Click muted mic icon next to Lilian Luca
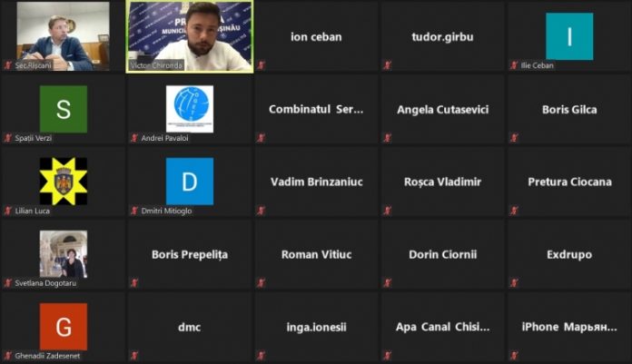 (8, 211)
